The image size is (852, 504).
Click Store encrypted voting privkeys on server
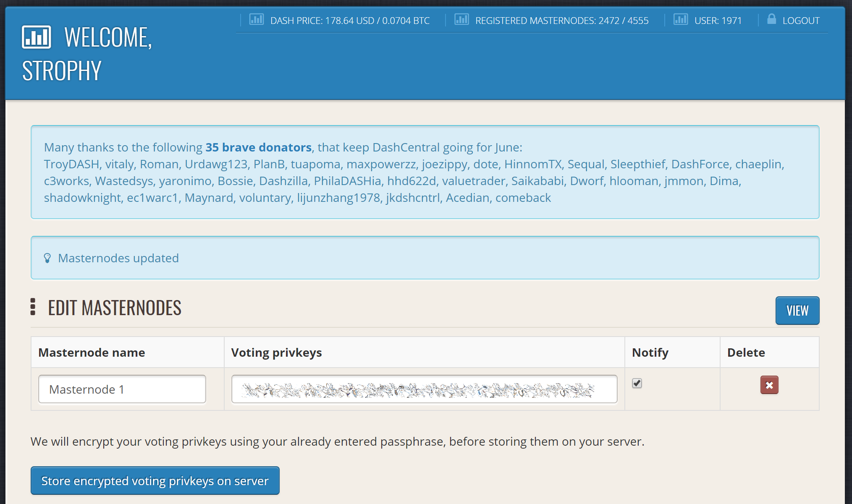tap(155, 480)
